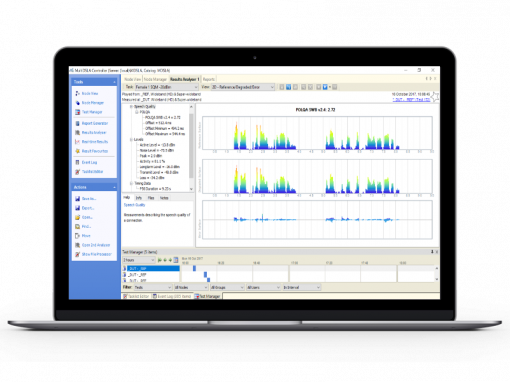The width and height of the screenshot is (510, 382).
Task: Click the Save As action
Action: [x=85, y=199]
